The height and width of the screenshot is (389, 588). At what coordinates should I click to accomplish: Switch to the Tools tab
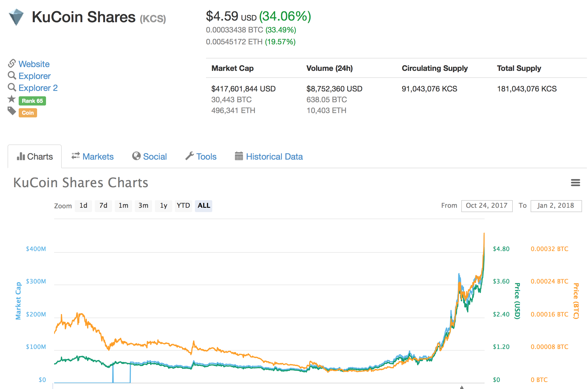201,157
